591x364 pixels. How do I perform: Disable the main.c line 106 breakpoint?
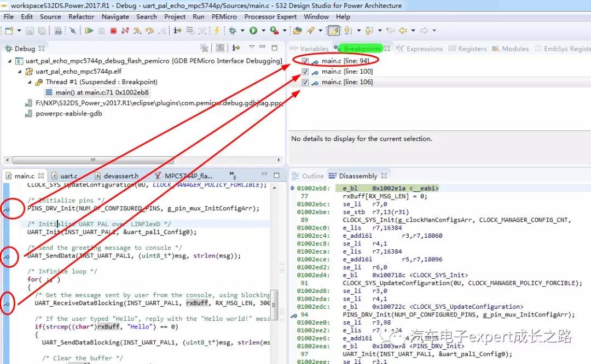point(305,82)
